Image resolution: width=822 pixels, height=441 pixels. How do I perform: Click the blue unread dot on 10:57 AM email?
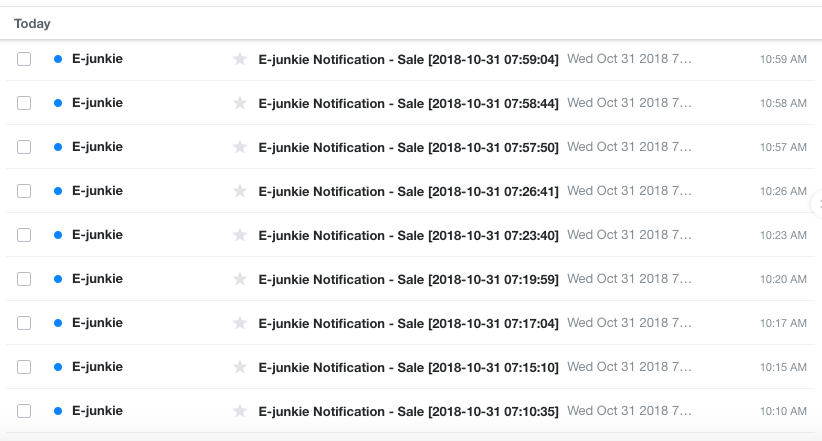[x=58, y=147]
